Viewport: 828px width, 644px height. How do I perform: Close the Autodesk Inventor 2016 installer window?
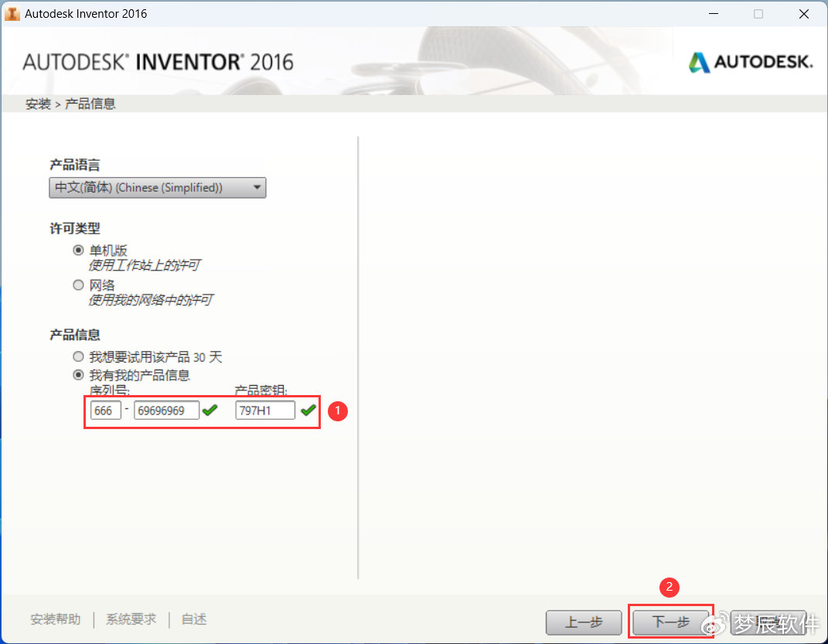click(804, 14)
